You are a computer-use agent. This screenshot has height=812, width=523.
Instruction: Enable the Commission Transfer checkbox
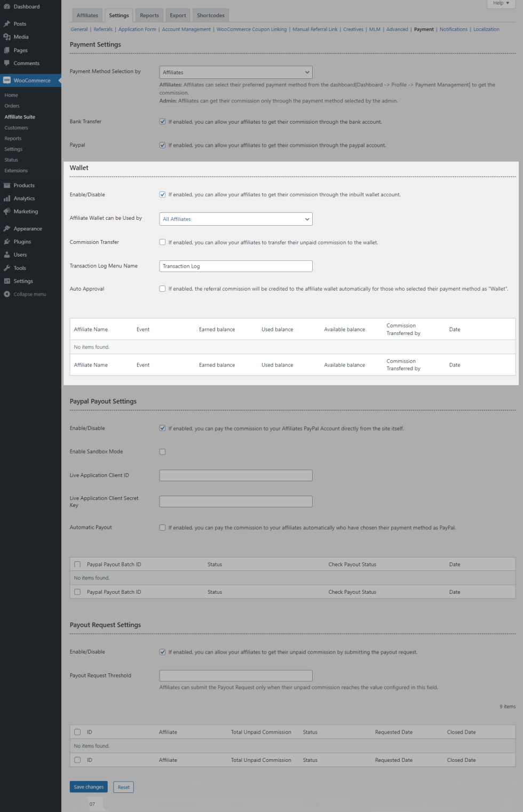pos(162,242)
